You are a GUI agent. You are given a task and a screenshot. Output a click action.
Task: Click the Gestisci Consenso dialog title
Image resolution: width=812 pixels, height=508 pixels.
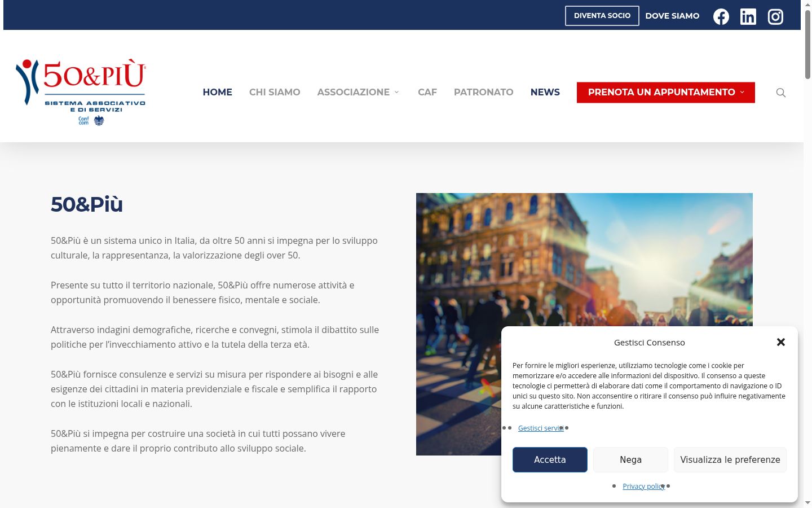(650, 343)
